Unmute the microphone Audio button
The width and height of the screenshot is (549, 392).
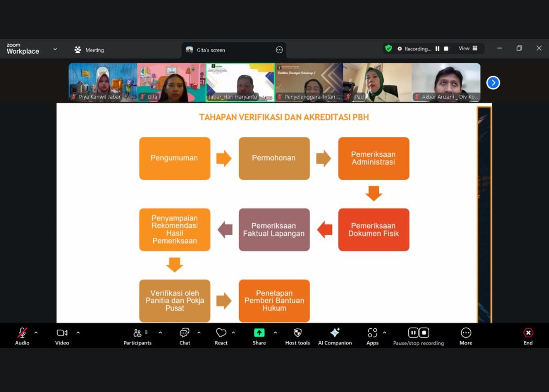[22, 336]
